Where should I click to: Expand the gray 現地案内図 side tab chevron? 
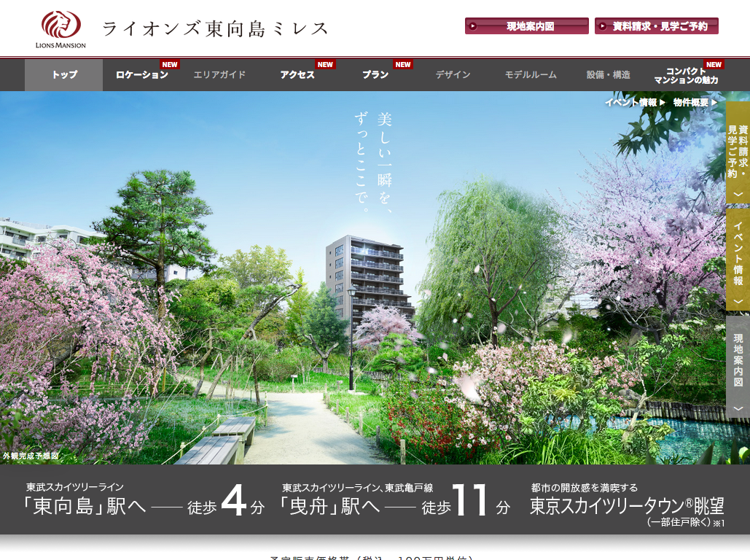pyautogui.click(x=738, y=408)
